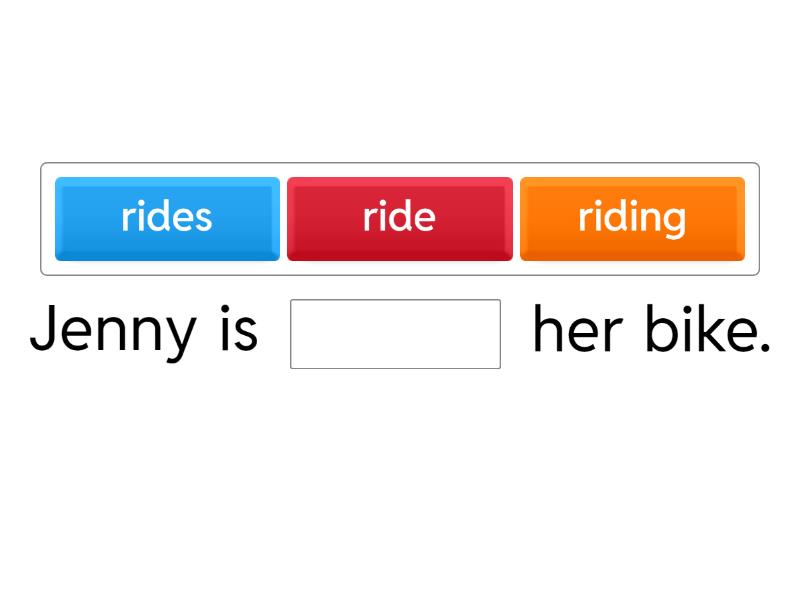Pick the blue answer option
This screenshot has height=600, width=800.
coord(167,218)
